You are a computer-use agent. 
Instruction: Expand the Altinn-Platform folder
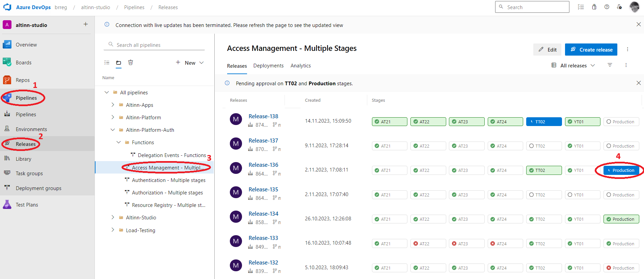click(x=113, y=117)
